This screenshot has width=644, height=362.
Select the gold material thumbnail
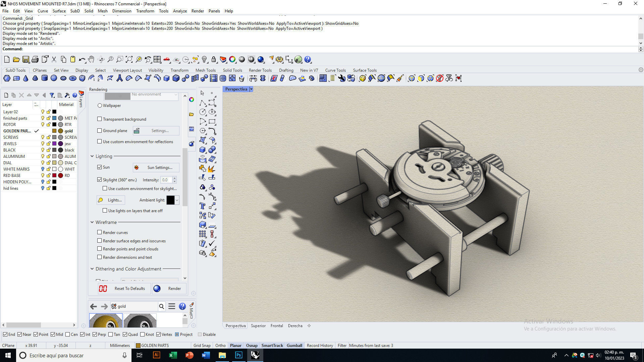pos(106,320)
